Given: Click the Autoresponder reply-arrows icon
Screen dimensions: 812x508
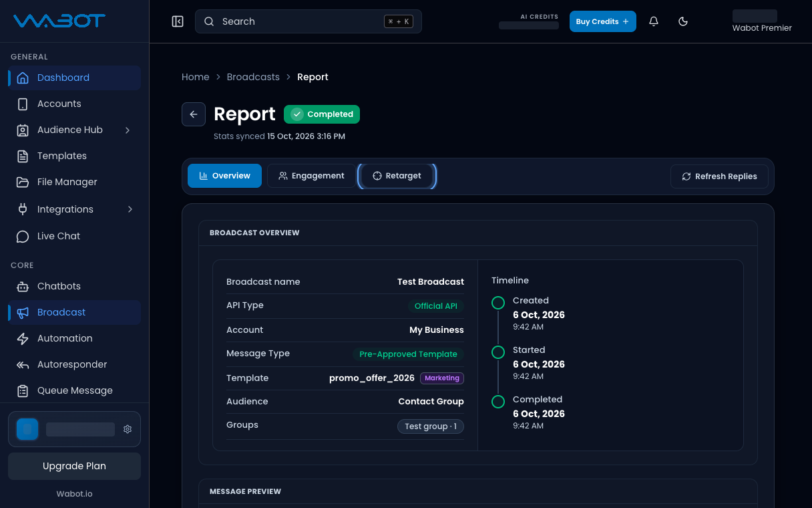Looking at the screenshot, I should pos(23,364).
